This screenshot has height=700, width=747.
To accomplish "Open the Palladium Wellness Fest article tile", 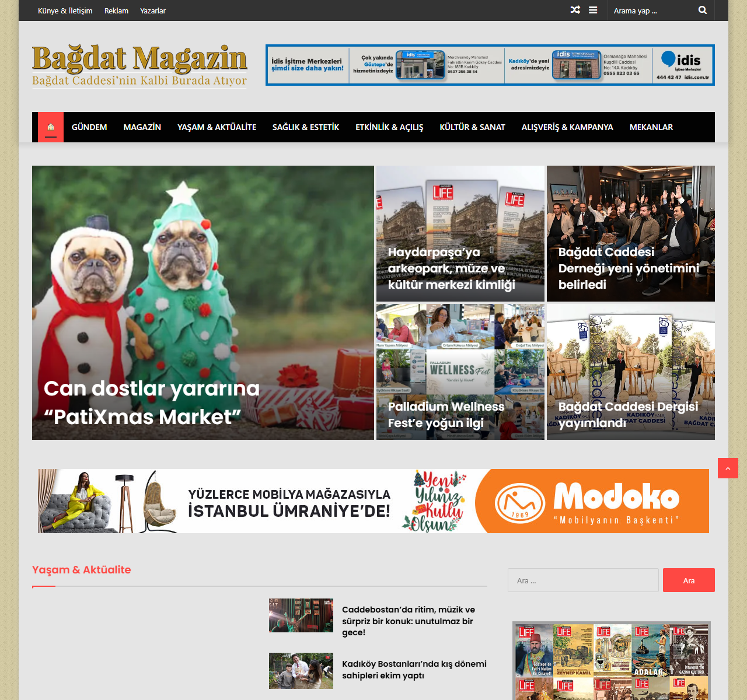I will [446, 414].
